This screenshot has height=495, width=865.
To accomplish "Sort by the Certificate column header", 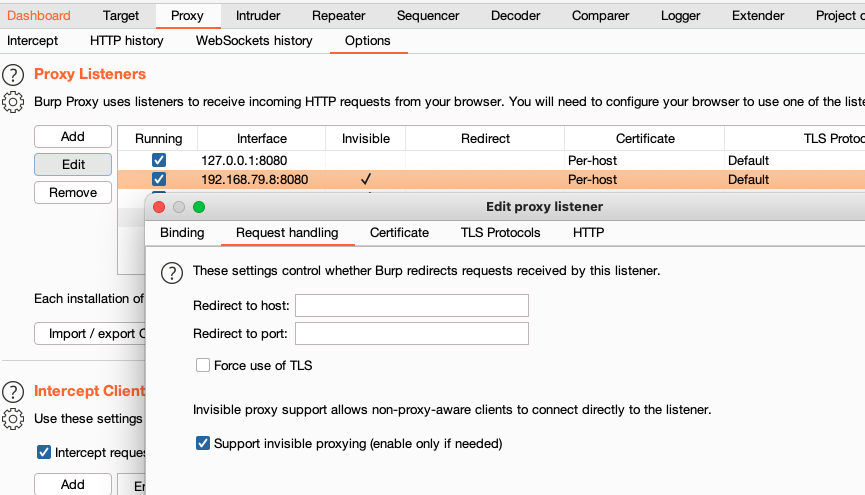I will (x=645, y=139).
